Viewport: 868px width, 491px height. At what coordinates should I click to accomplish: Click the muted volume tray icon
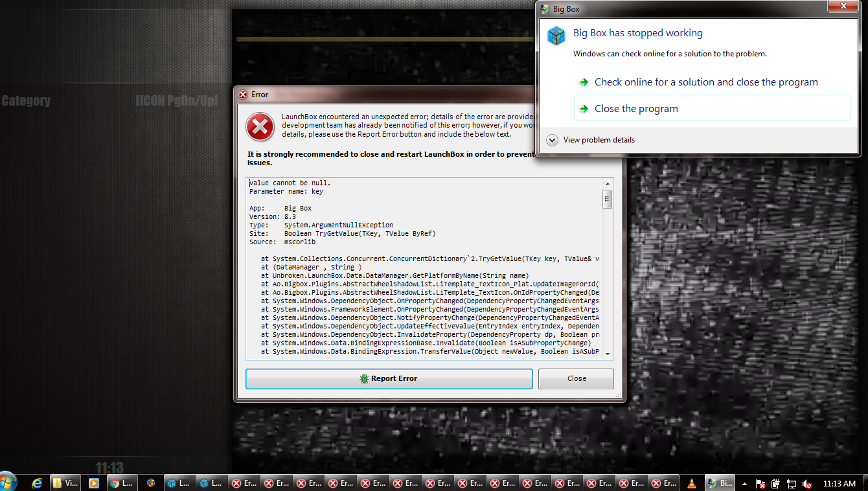(807, 483)
